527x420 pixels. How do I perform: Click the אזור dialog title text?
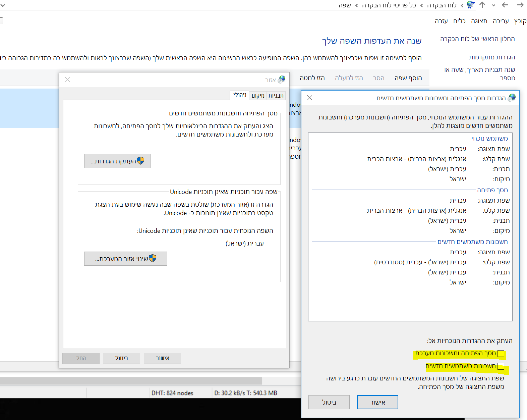coord(271,80)
